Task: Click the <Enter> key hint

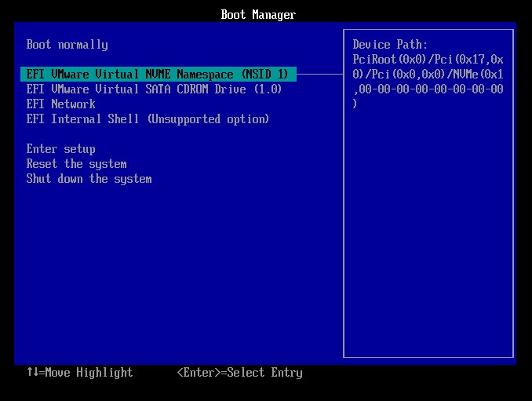Action: [202, 373]
